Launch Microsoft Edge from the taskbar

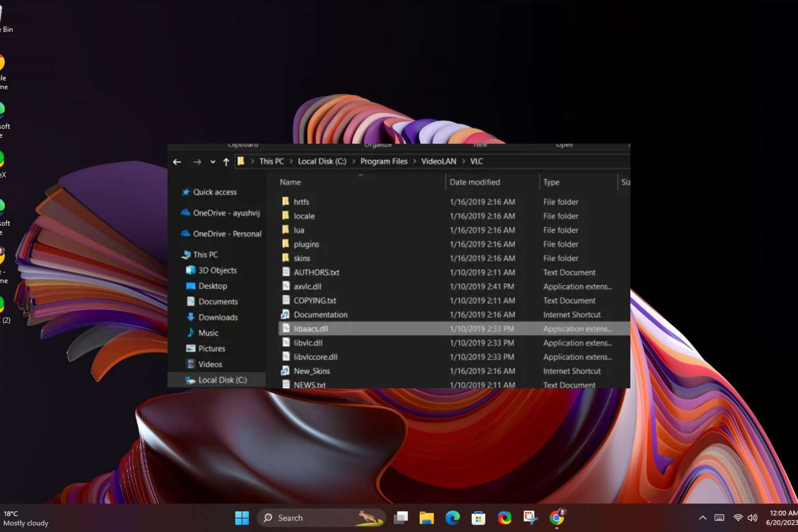453,517
